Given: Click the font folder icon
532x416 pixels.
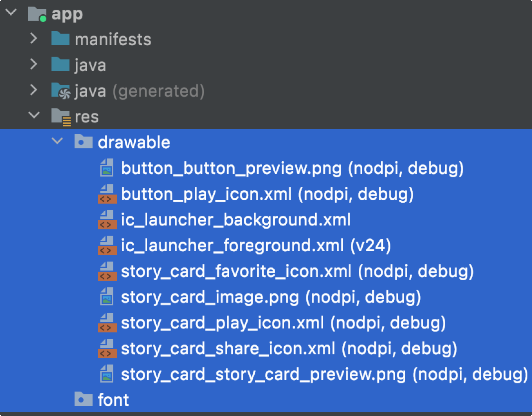Looking at the screenshot, I should click(x=83, y=399).
